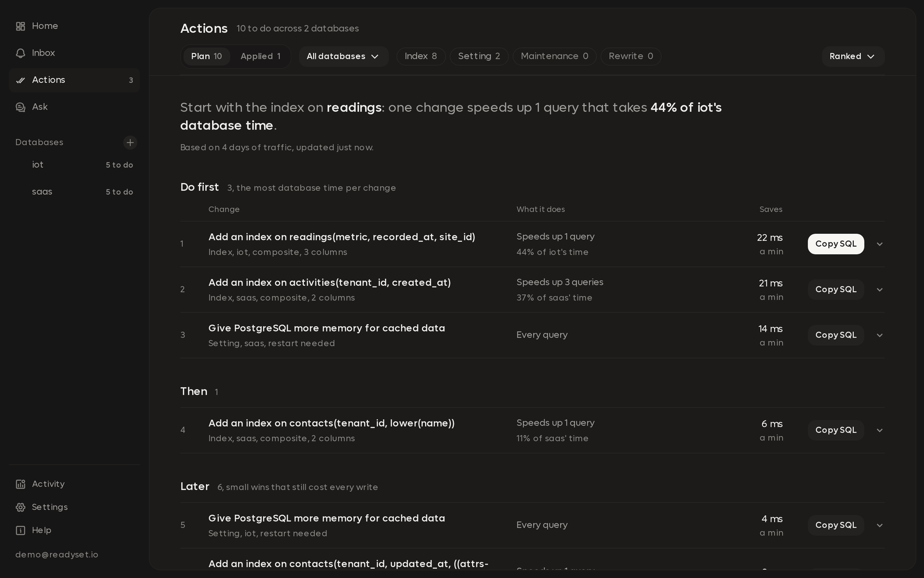924x578 pixels.
Task: Click the demo@readyset.io account
Action: tap(57, 555)
